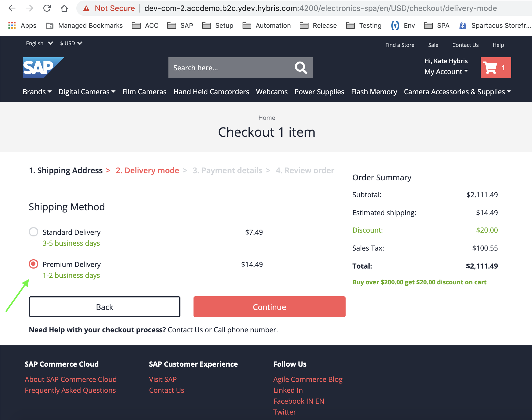Select Standard Delivery shipping option

coord(33,232)
